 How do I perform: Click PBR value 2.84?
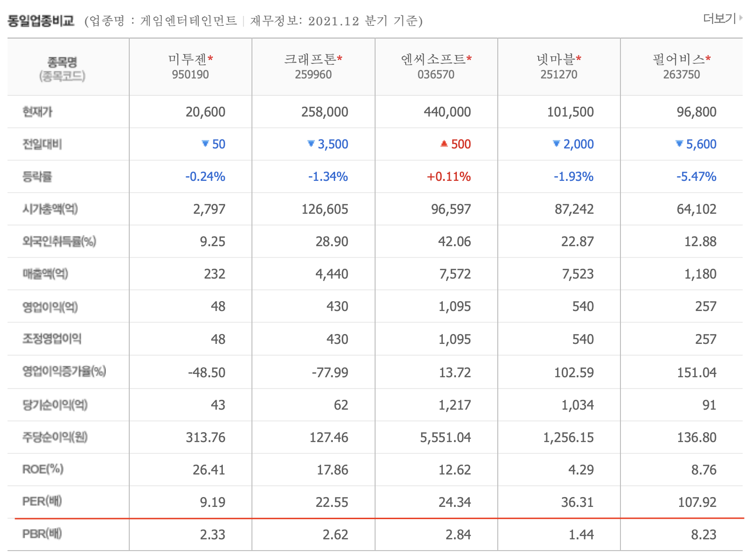pyautogui.click(x=458, y=535)
